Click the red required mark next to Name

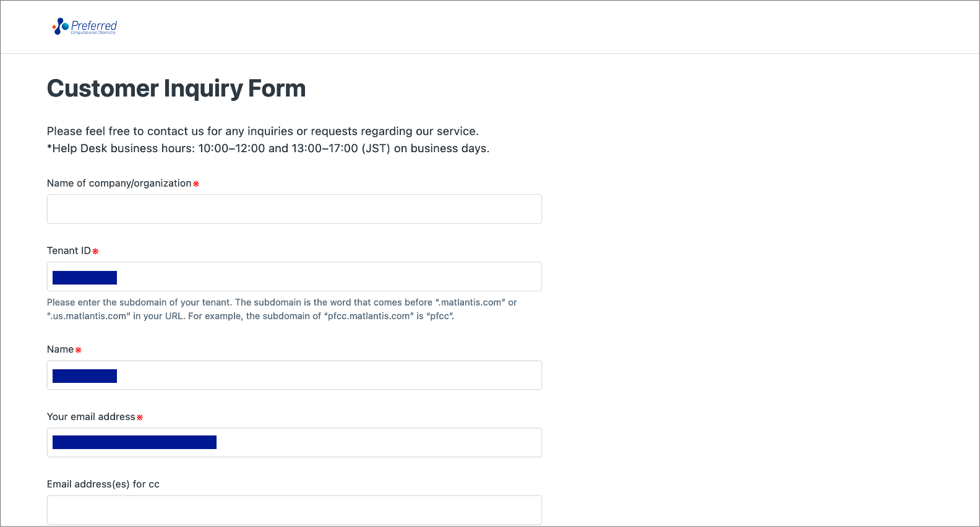coord(79,350)
